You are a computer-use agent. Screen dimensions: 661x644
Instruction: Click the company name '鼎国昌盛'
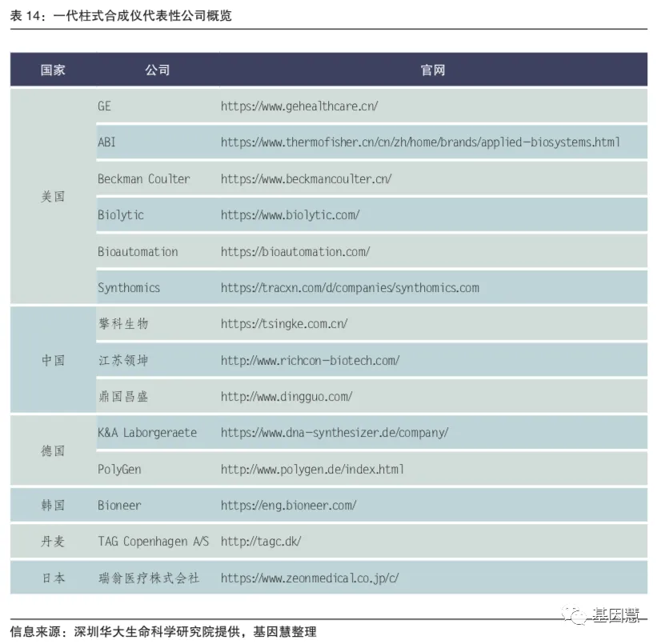pos(123,397)
